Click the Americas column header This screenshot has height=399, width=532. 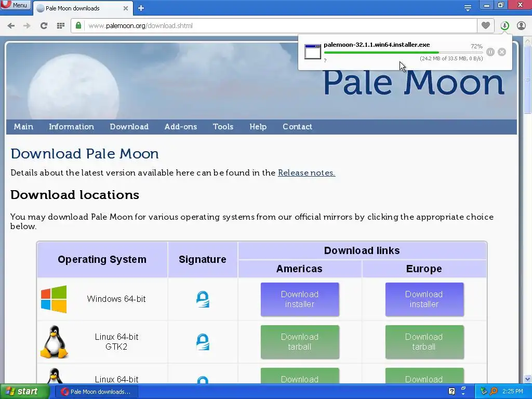click(x=299, y=269)
